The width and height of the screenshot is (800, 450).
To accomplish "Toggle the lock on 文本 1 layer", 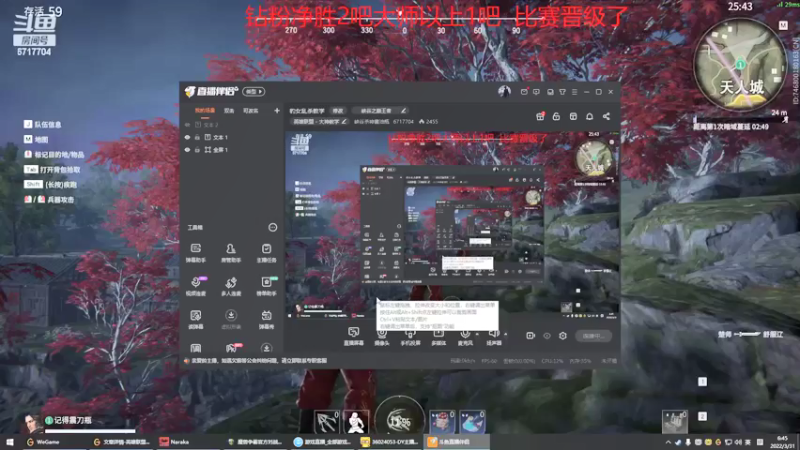I will pyautogui.click(x=197, y=137).
